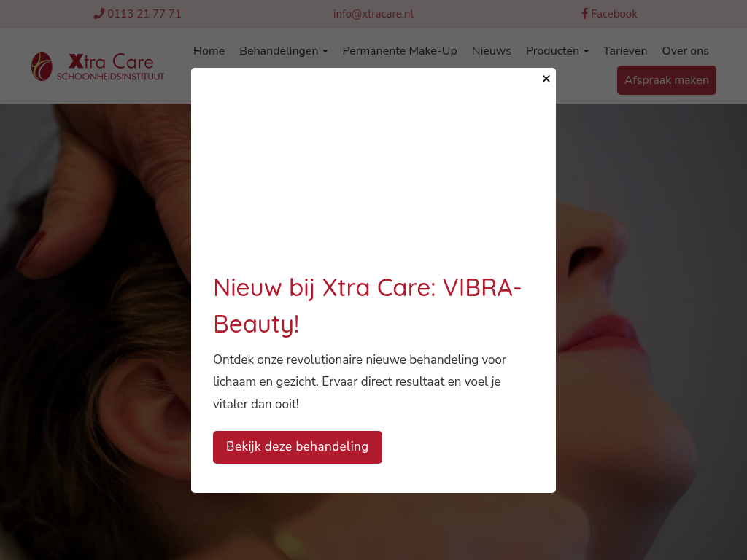Click the phone icon in top bar
The height and width of the screenshot is (560, 747).
click(x=98, y=14)
